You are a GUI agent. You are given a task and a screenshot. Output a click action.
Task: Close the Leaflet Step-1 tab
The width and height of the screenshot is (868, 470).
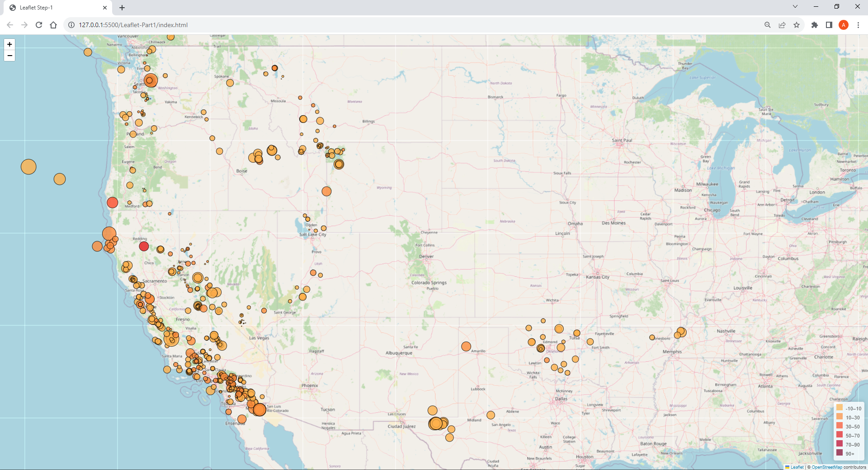click(105, 8)
